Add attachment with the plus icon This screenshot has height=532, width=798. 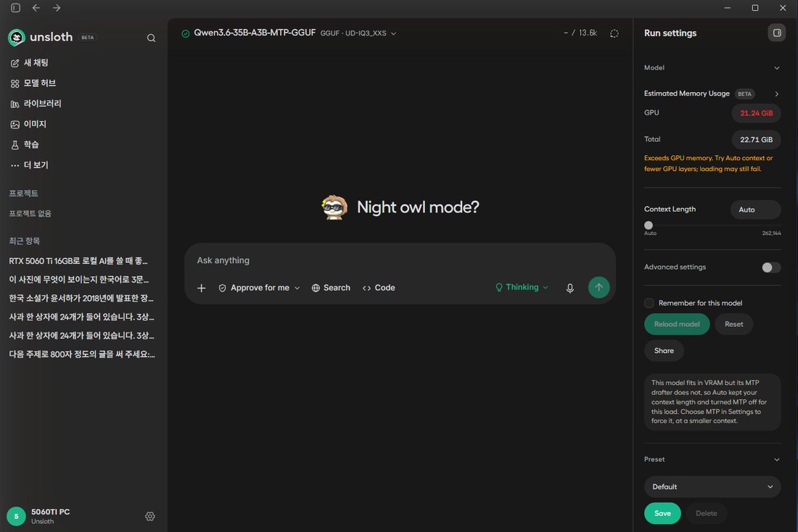click(202, 288)
